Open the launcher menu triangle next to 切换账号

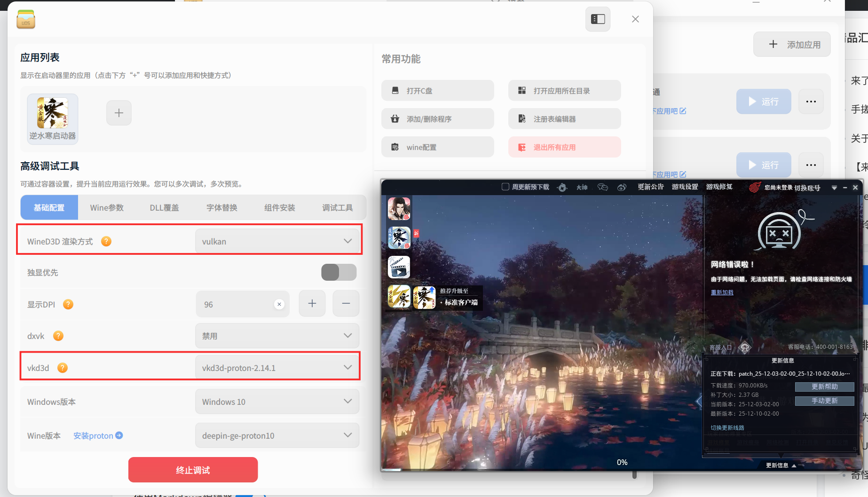coord(834,188)
